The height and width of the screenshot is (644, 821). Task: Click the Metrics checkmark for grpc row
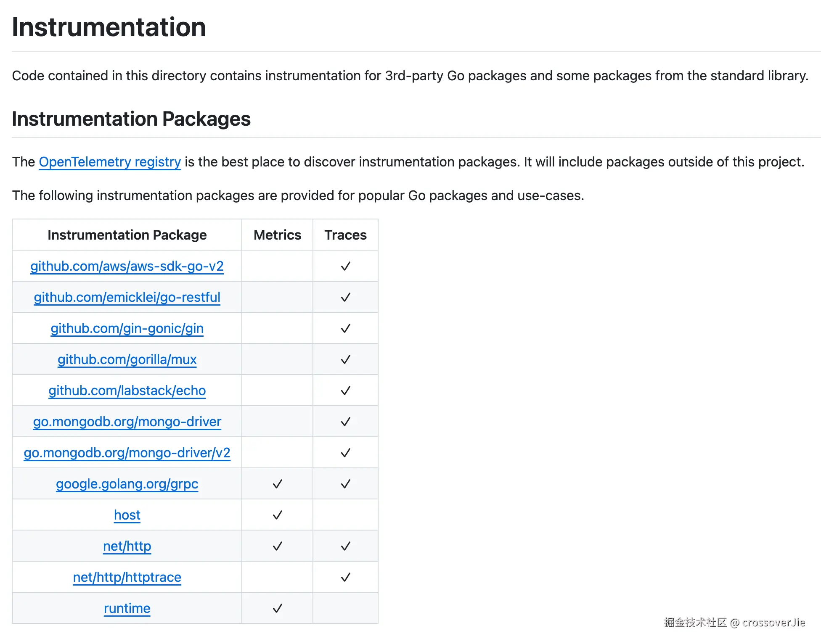point(277,484)
